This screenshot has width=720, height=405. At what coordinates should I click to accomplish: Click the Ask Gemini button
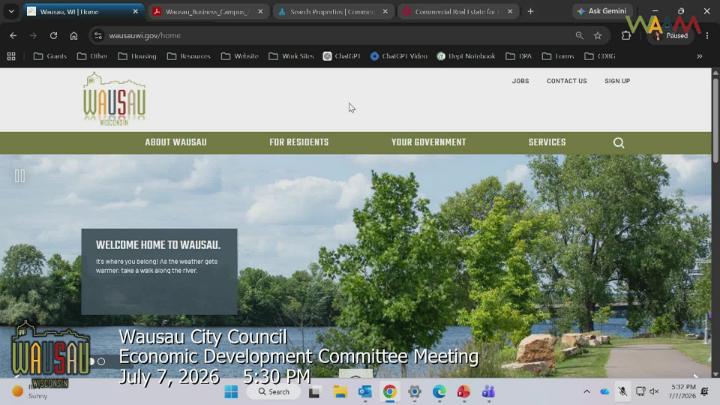click(x=602, y=11)
